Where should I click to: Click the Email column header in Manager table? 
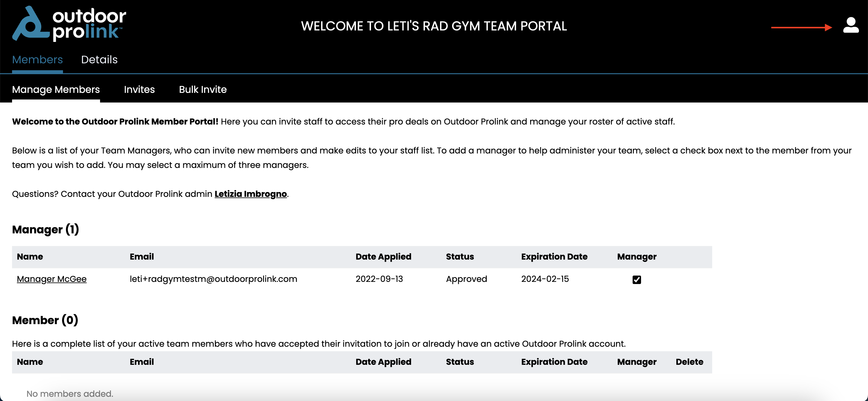(142, 257)
